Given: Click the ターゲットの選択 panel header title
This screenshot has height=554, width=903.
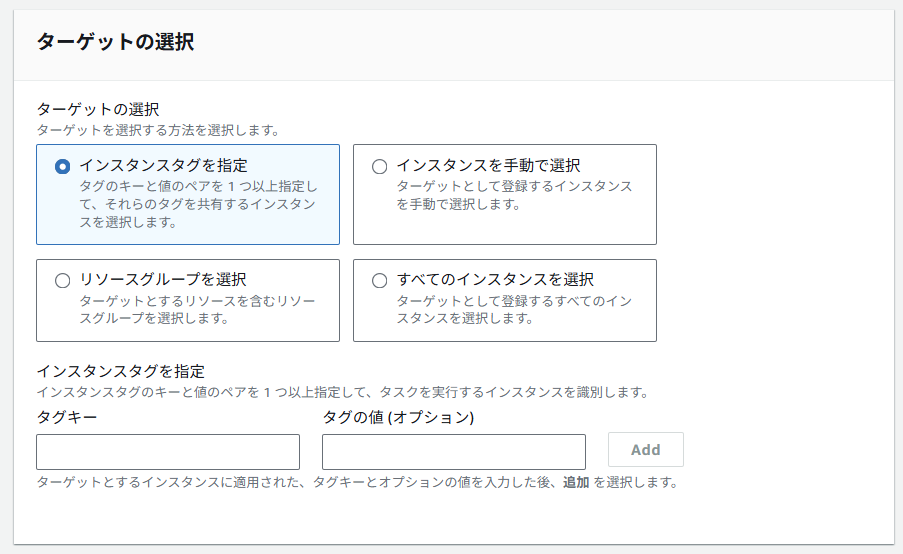Looking at the screenshot, I should click(115, 42).
